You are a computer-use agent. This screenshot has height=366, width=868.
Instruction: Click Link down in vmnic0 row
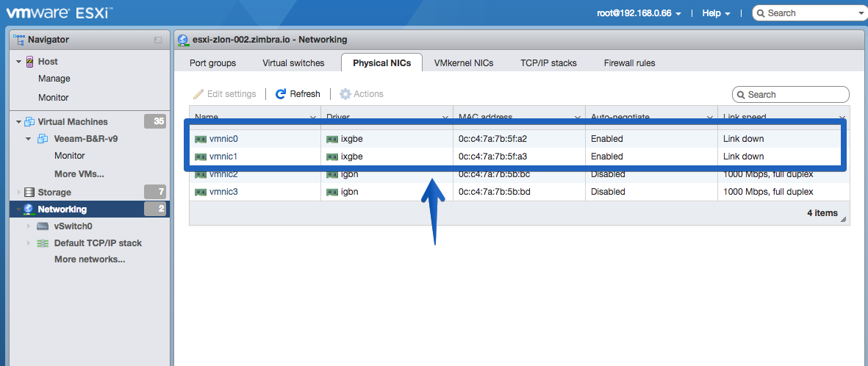[x=744, y=139]
